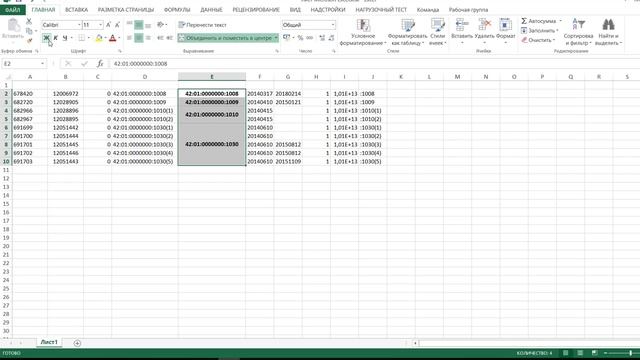Switch to the ДАННЫЕ ribbon tab
Screen dimensions: 640x360
pos(211,9)
